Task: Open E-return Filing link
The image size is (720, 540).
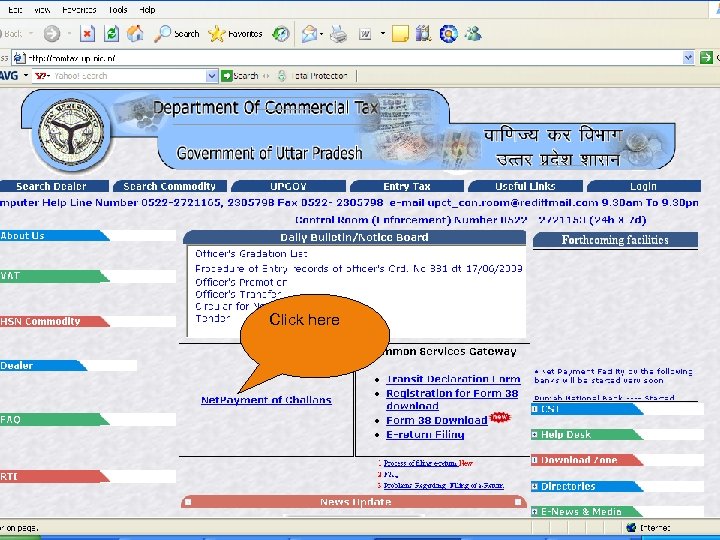Action: point(425,434)
